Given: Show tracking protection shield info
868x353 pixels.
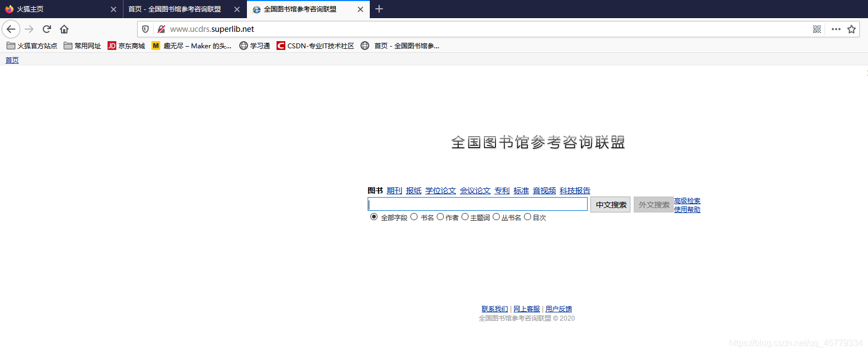Looking at the screenshot, I should tap(145, 29).
